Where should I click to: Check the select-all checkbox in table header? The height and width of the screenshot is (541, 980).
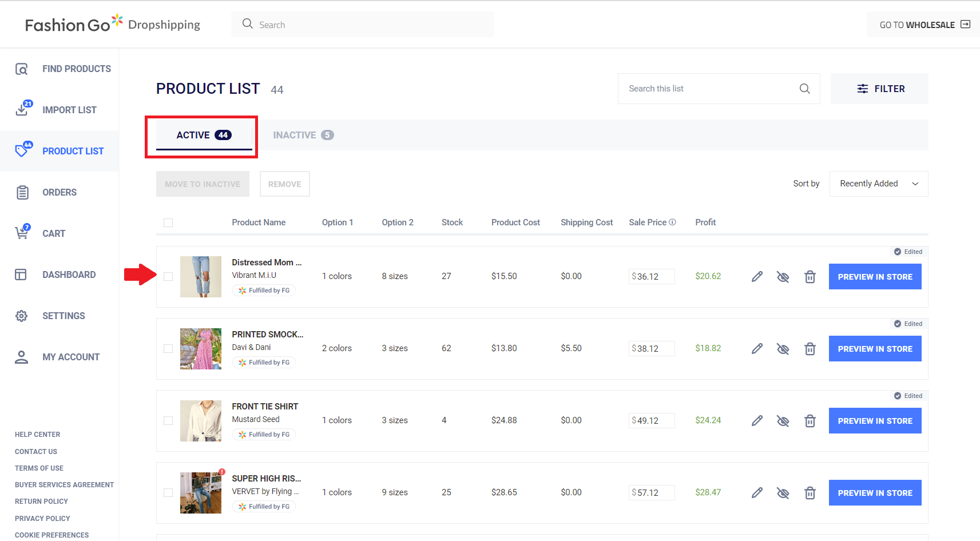[x=168, y=223]
